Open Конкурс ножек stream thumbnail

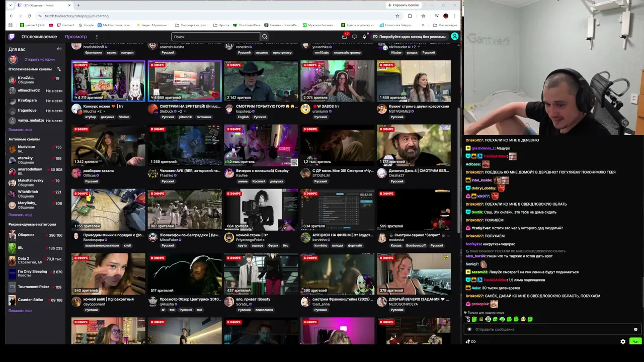[x=108, y=81]
